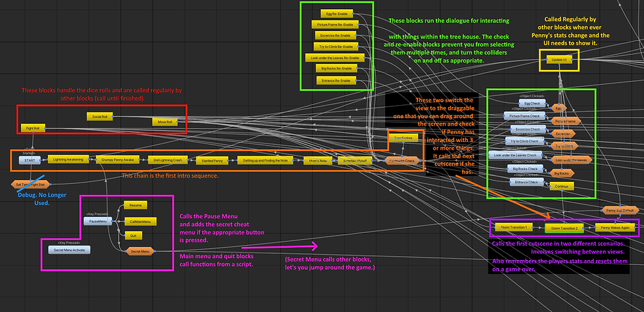This screenshot has height=312, width=644.
Task: Click the Mum's Note block
Action: click(318, 161)
